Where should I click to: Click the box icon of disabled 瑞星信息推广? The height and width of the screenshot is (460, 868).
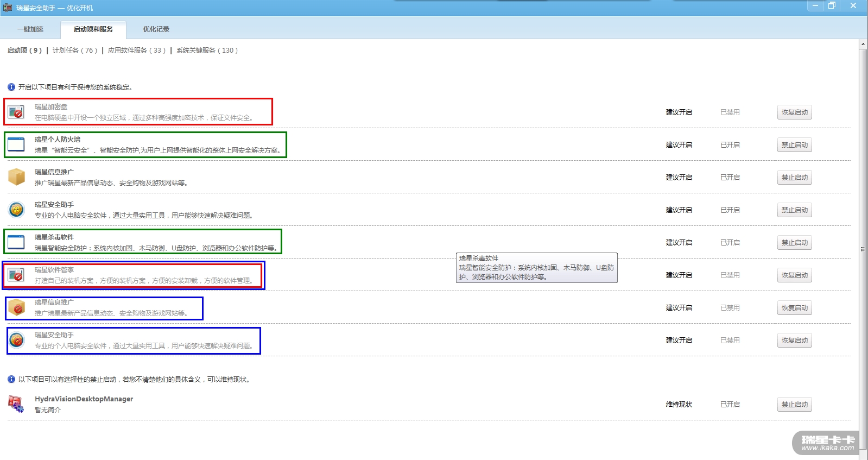click(x=16, y=307)
